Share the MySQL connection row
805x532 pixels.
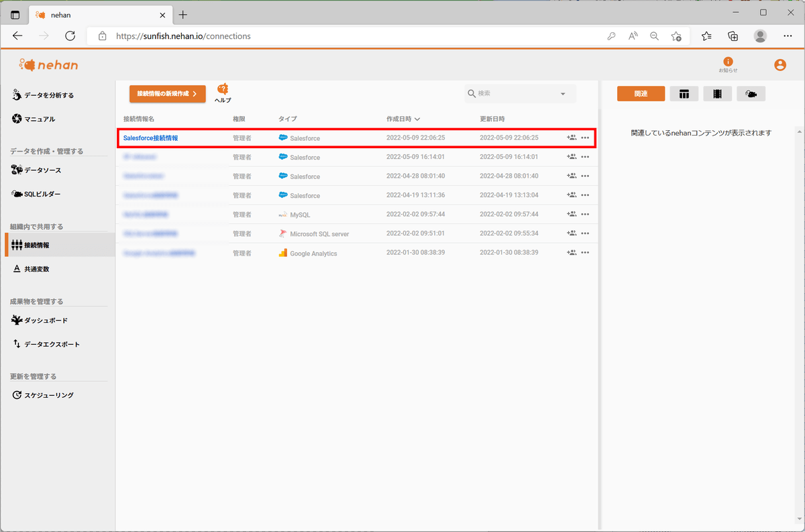(x=572, y=214)
